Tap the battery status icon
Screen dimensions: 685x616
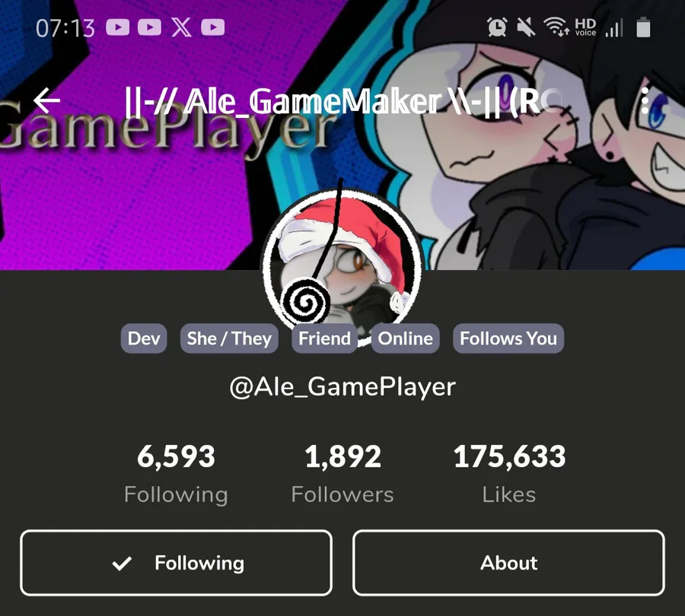(643, 27)
